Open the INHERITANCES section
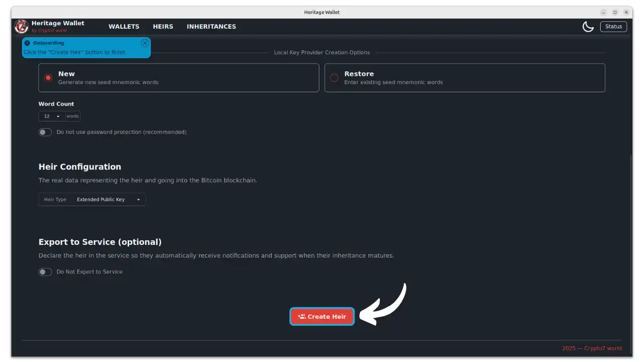This screenshot has height=362, width=644. (211, 26)
